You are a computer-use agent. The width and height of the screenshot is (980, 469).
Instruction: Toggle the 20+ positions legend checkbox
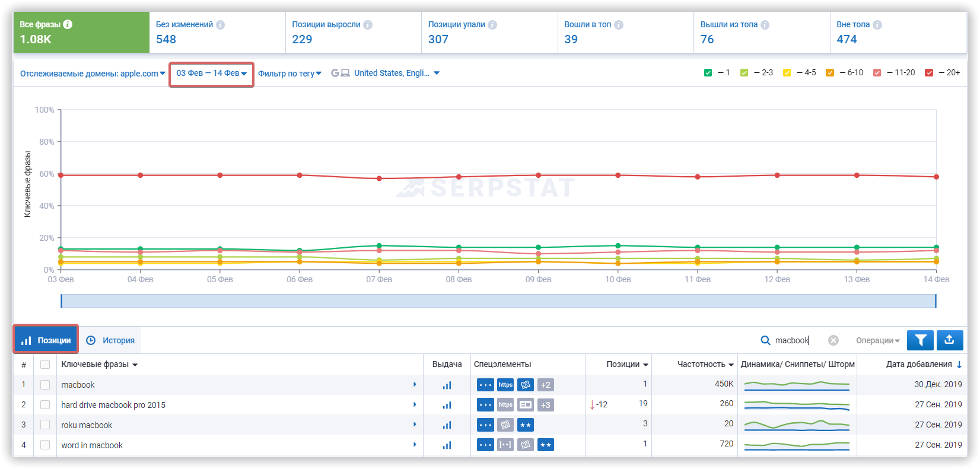tap(929, 73)
